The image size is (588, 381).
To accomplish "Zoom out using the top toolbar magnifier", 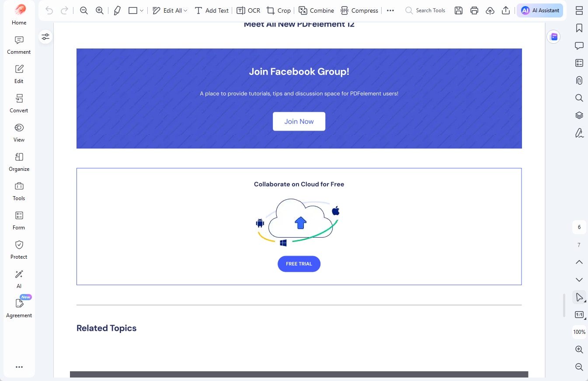I will [84, 10].
